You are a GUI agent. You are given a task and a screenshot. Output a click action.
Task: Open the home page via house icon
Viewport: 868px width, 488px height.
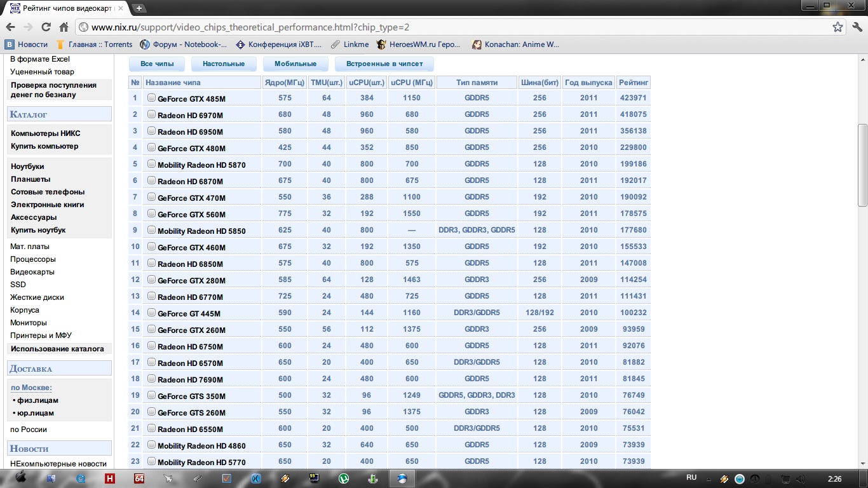tap(64, 27)
